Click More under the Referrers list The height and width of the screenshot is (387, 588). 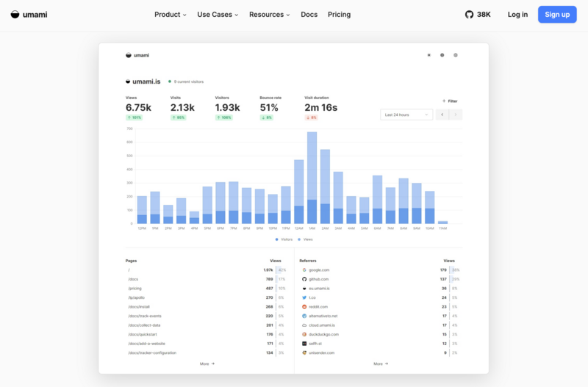point(381,364)
